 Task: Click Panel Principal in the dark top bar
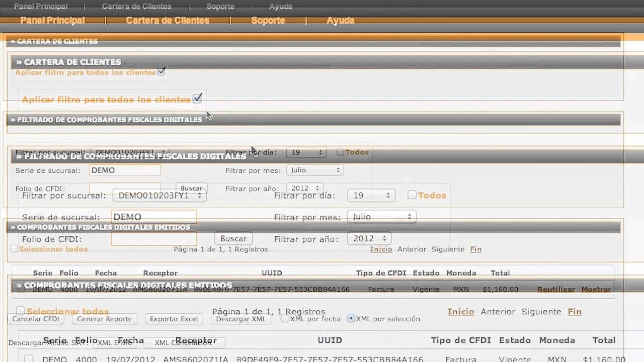41,7
